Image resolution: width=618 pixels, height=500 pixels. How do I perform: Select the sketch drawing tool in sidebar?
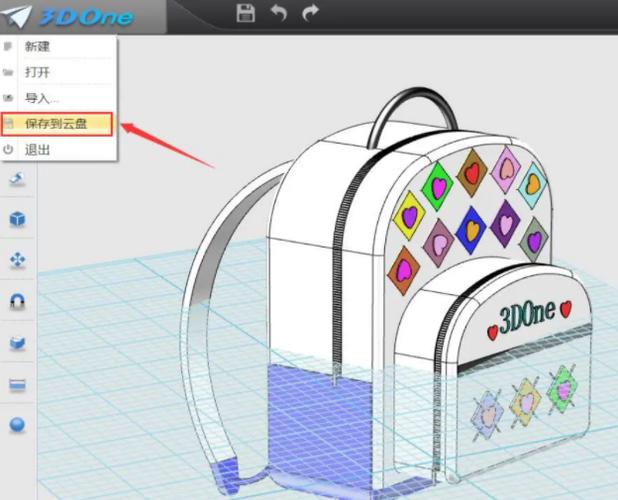click(17, 178)
